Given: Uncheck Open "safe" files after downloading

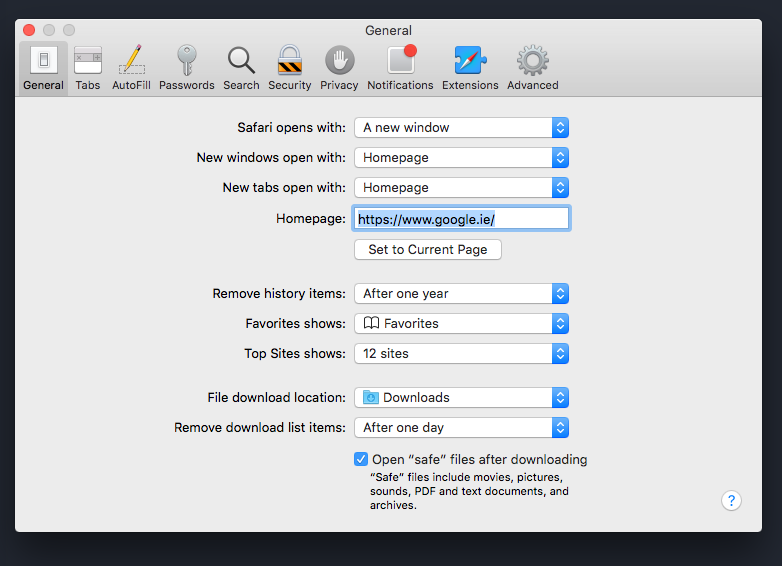Looking at the screenshot, I should click(361, 459).
